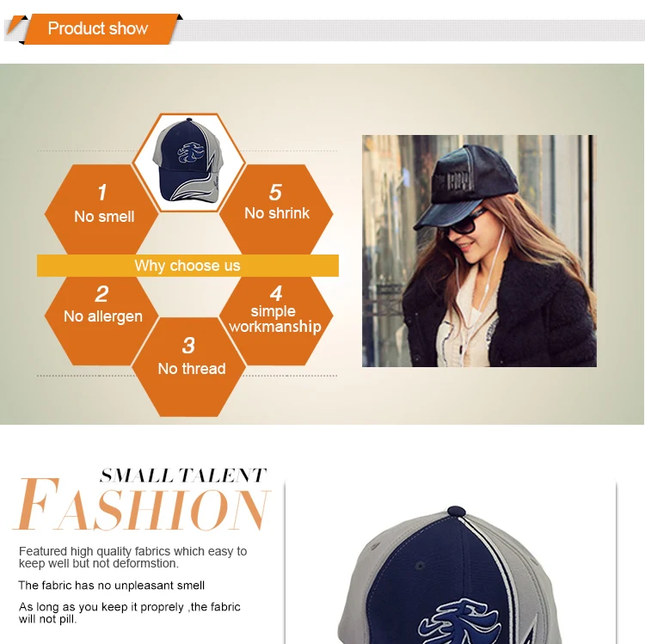Click the SMALL TALENT heading text
The image size is (645, 644).
pyautogui.click(x=183, y=475)
